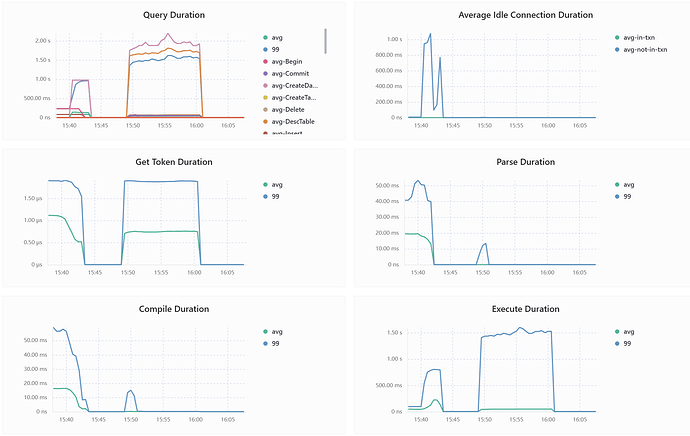Click the Compile Duration panel title
This screenshot has height=436, width=690.
coord(174,309)
